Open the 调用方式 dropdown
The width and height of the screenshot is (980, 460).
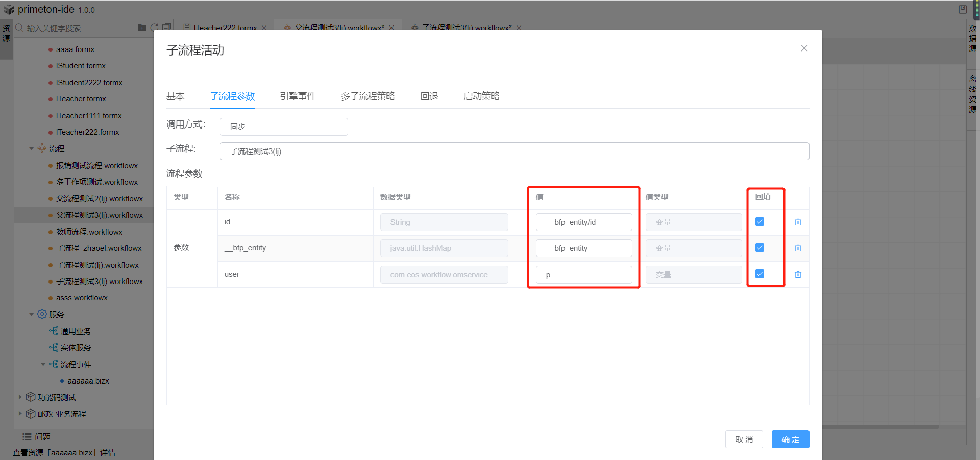284,126
